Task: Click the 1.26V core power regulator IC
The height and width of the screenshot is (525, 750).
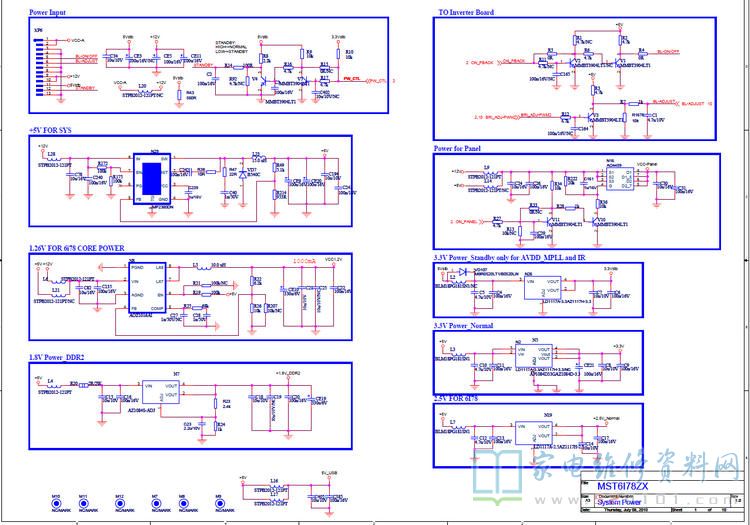Action: (147, 288)
